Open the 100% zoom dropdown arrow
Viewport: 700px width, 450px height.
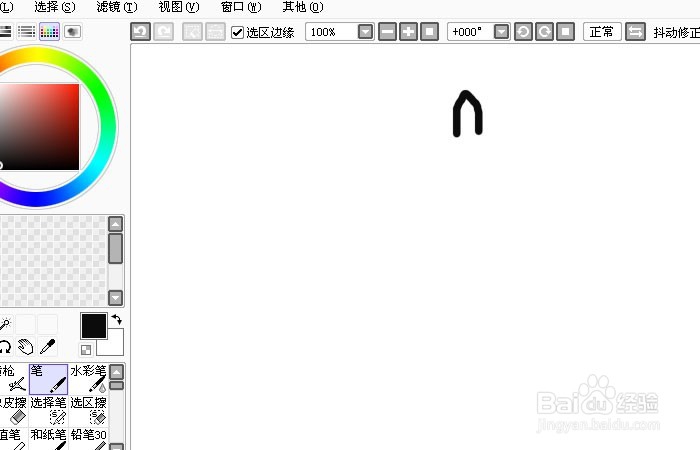coord(365,32)
